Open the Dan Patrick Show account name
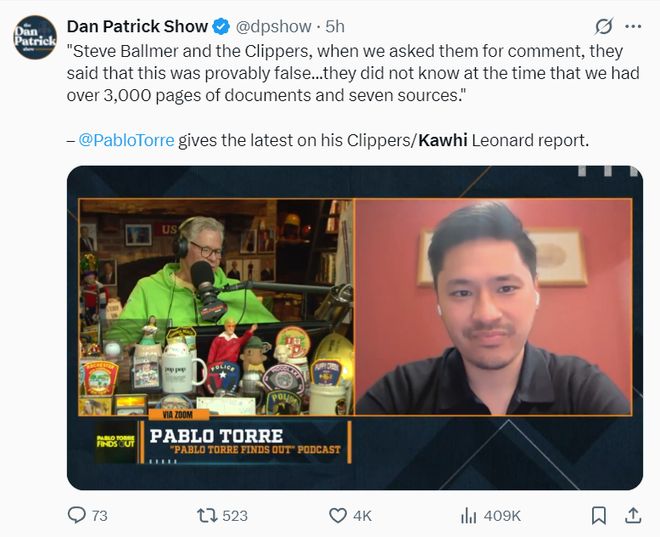The width and height of the screenshot is (660, 537). [137, 27]
